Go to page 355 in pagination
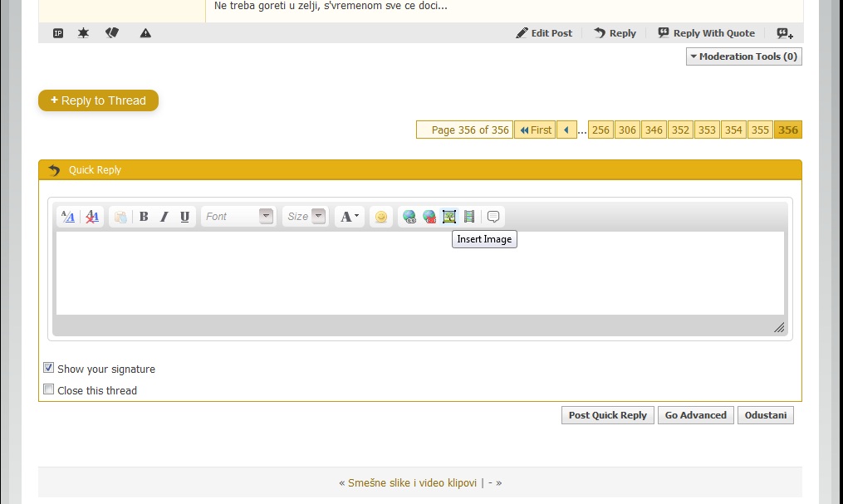 tap(760, 130)
